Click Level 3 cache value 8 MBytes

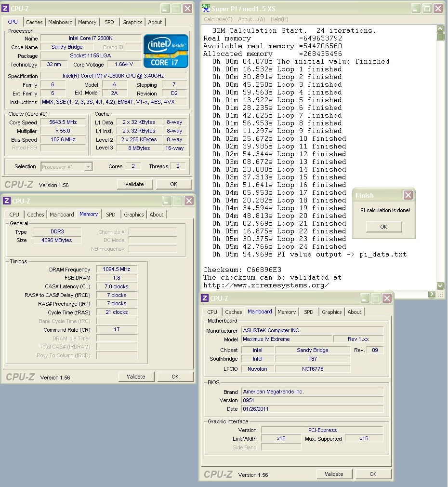139,148
